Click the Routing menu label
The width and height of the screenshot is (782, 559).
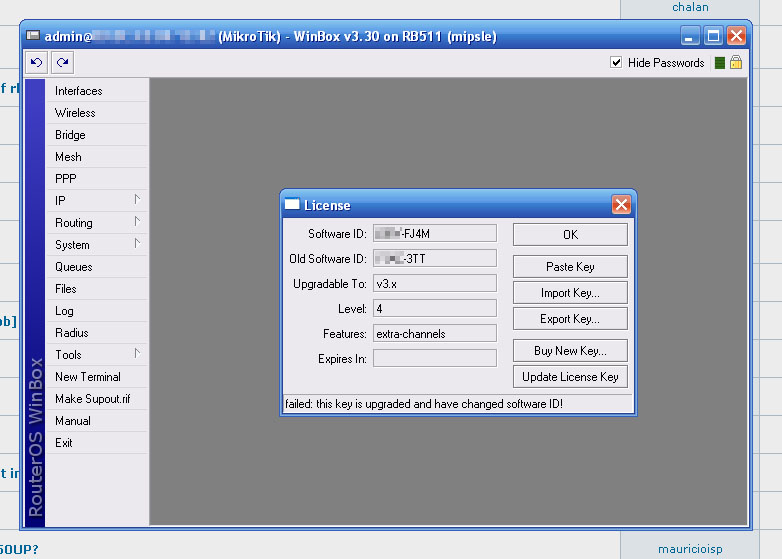click(74, 222)
